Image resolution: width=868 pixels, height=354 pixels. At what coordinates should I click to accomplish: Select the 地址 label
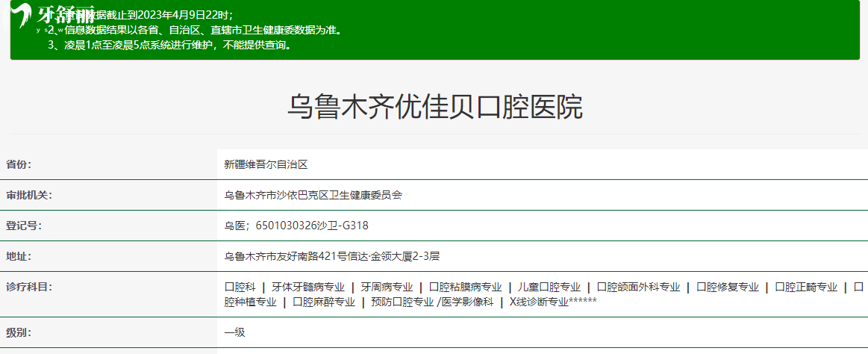19,256
